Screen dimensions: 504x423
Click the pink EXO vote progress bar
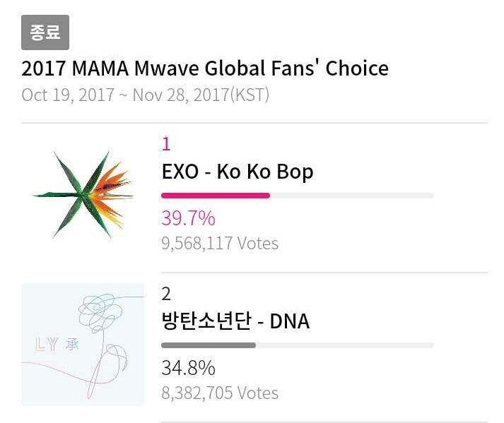pyautogui.click(x=216, y=196)
